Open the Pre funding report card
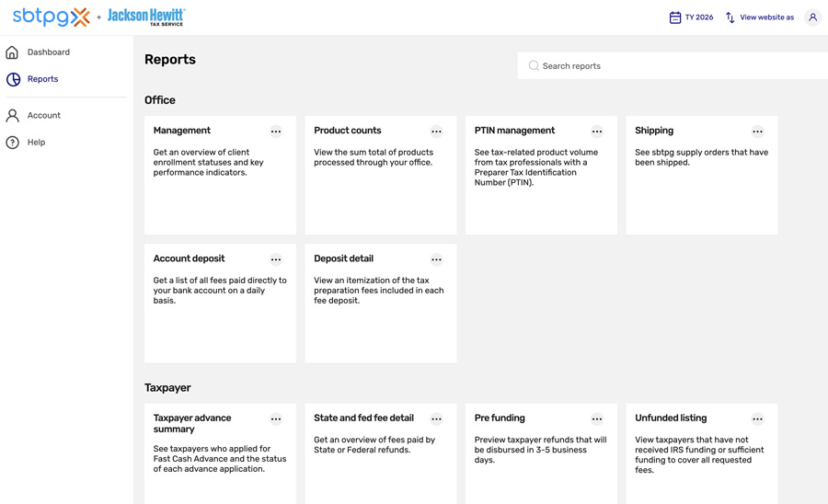Image resolution: width=828 pixels, height=504 pixels. tap(500, 418)
